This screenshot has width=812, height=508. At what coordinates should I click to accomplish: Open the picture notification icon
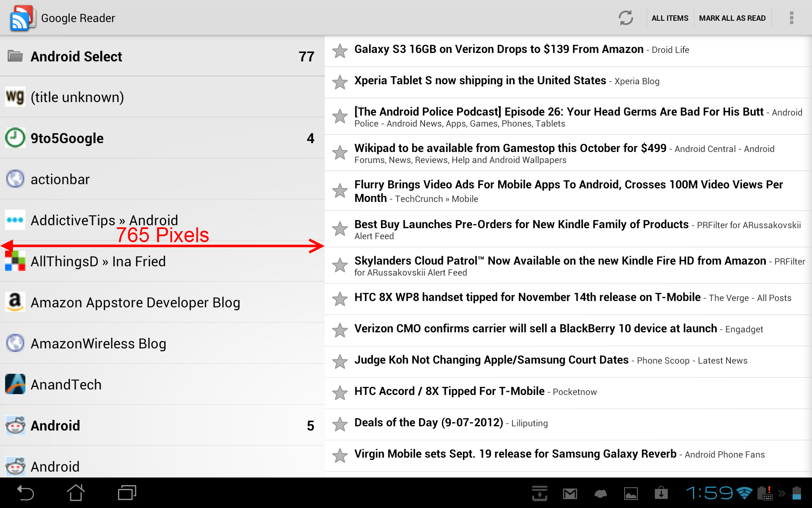pos(631,494)
